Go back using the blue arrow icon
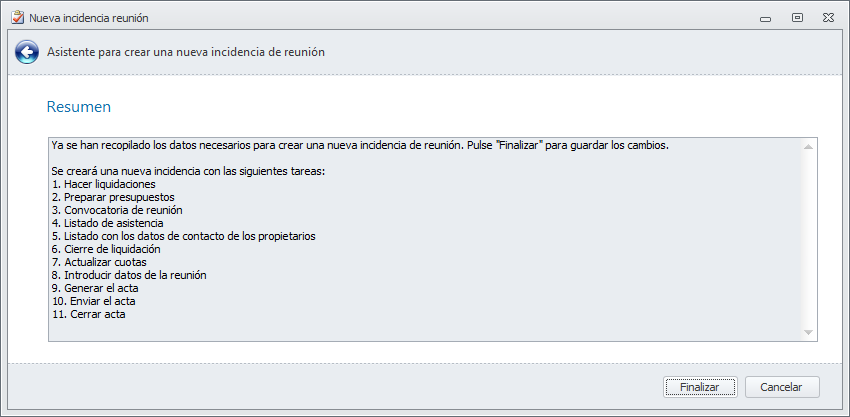Viewport: 850px width, 417px height. pyautogui.click(x=27, y=53)
